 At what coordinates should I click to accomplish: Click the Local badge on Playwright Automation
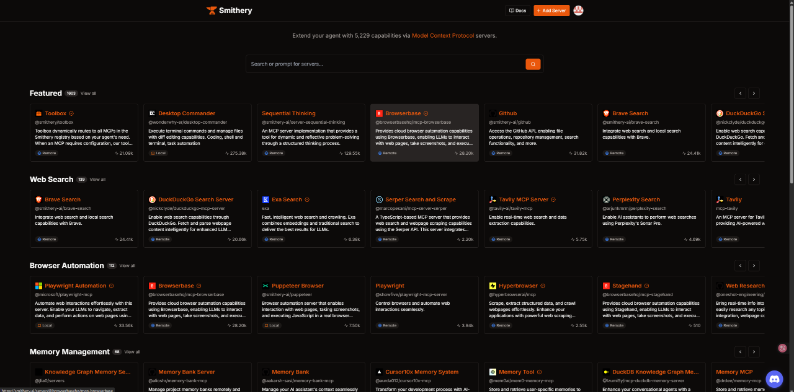point(45,325)
